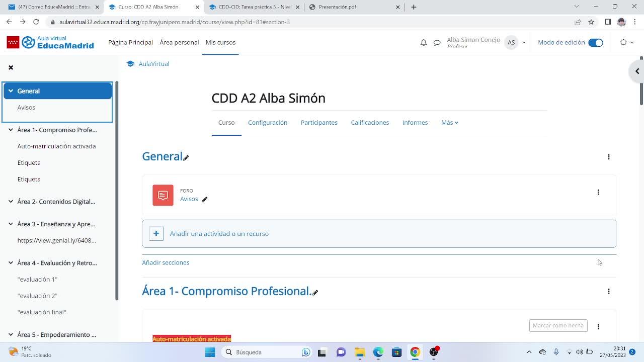This screenshot has width=644, height=362.
Task: Edit the General section title pencil
Action: coord(186,158)
